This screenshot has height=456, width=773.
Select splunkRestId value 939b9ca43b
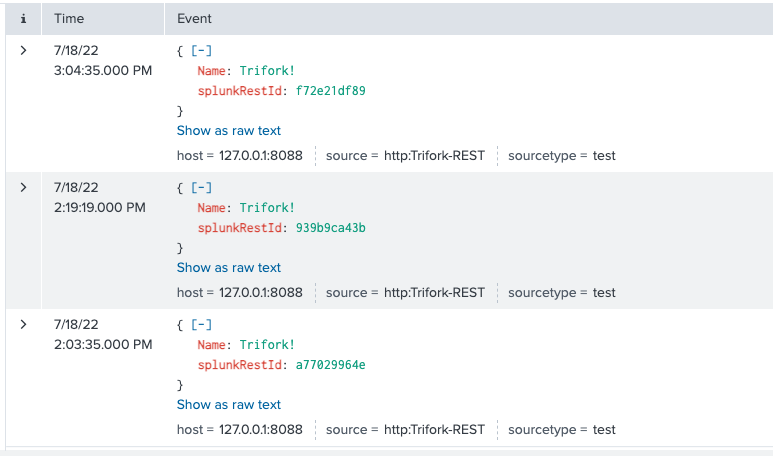330,228
